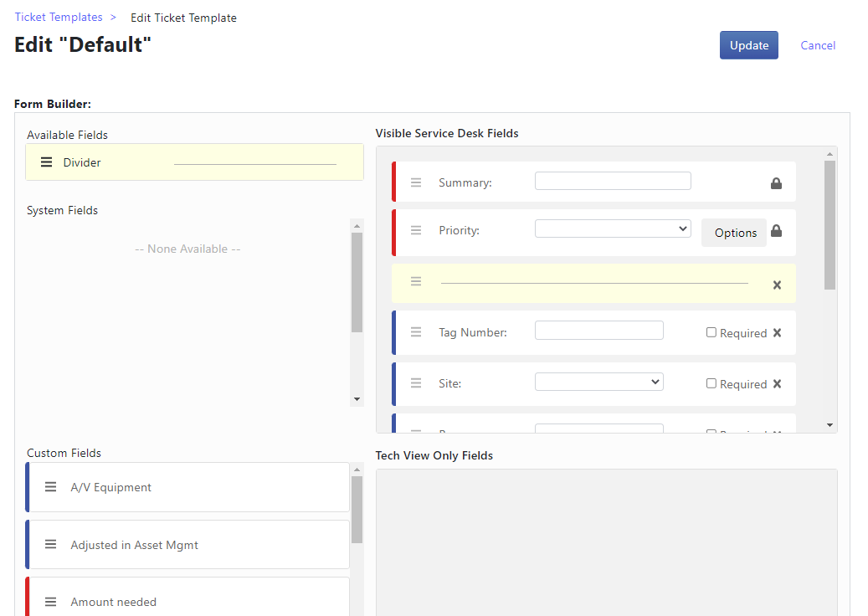868x616 pixels.
Task: Remove the Site field
Action: [778, 383]
